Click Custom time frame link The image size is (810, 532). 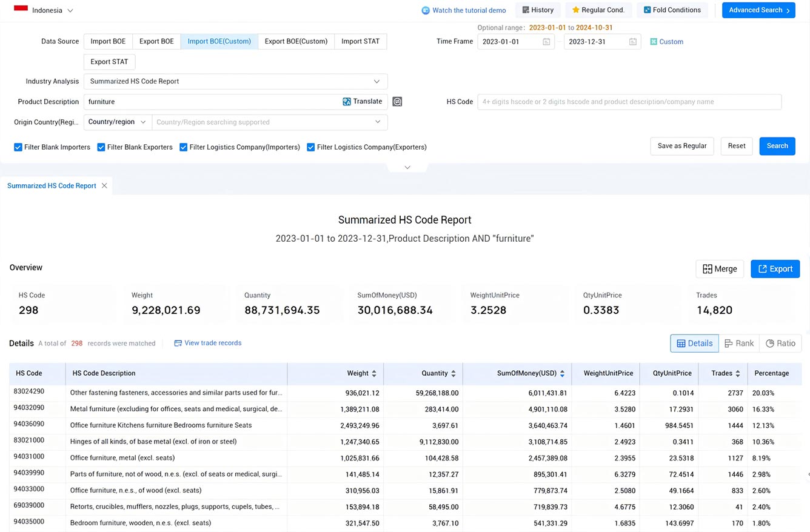point(667,42)
